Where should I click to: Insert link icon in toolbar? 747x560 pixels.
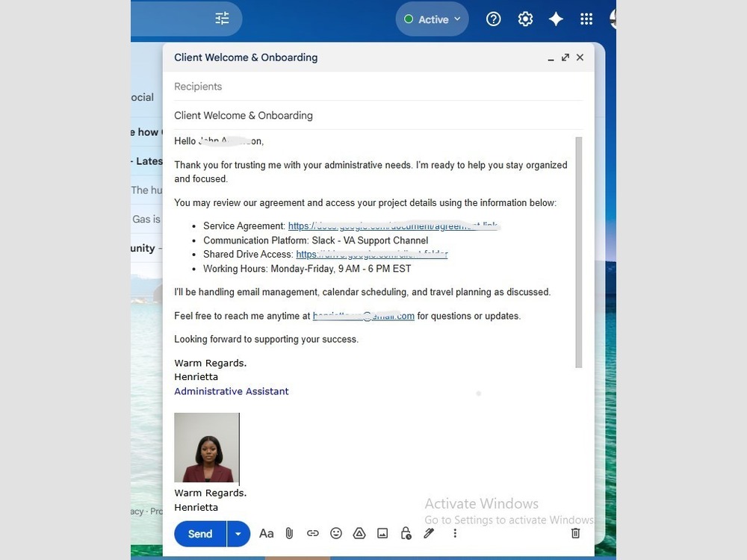point(312,534)
